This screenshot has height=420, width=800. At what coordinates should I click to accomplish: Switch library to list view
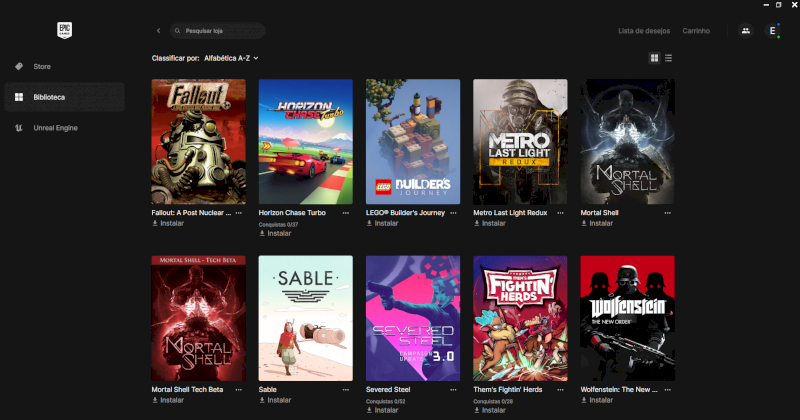tap(668, 58)
